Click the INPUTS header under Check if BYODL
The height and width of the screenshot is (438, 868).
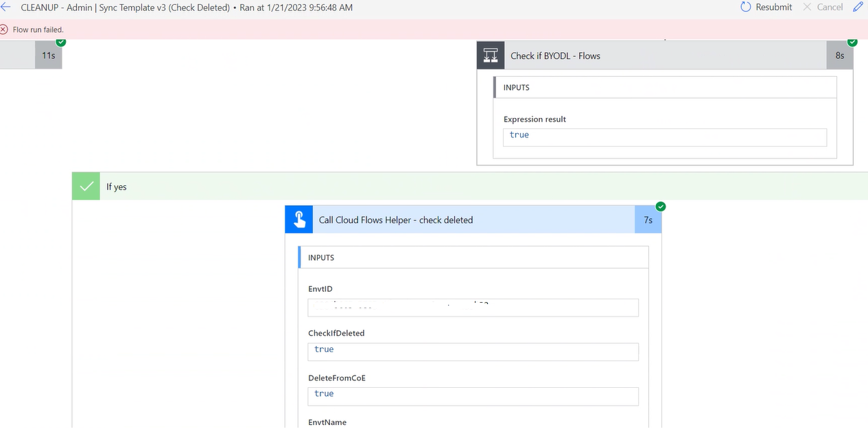665,87
